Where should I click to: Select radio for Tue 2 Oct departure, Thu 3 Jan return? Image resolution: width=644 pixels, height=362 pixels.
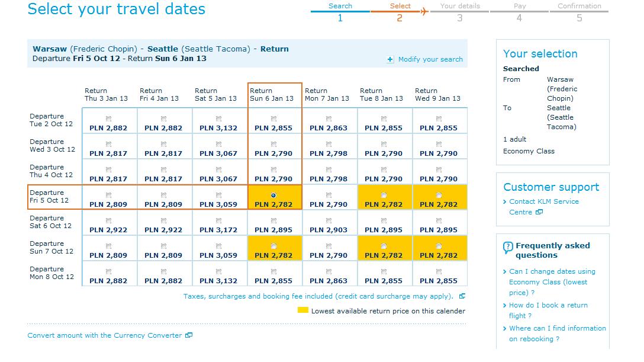point(108,118)
